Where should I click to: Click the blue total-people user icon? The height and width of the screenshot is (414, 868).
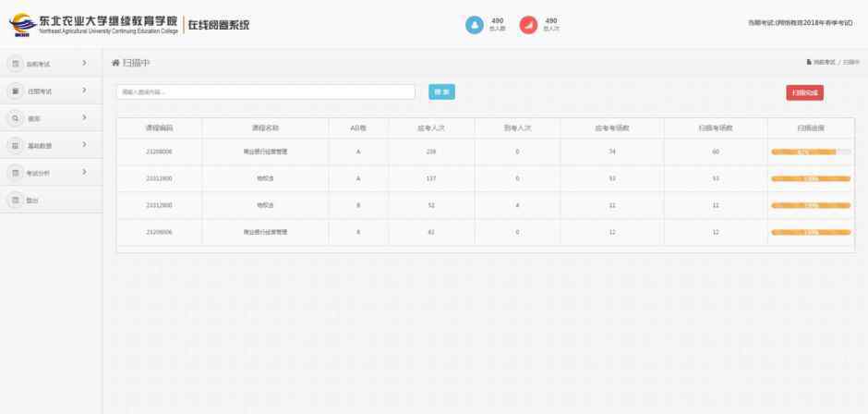click(473, 24)
